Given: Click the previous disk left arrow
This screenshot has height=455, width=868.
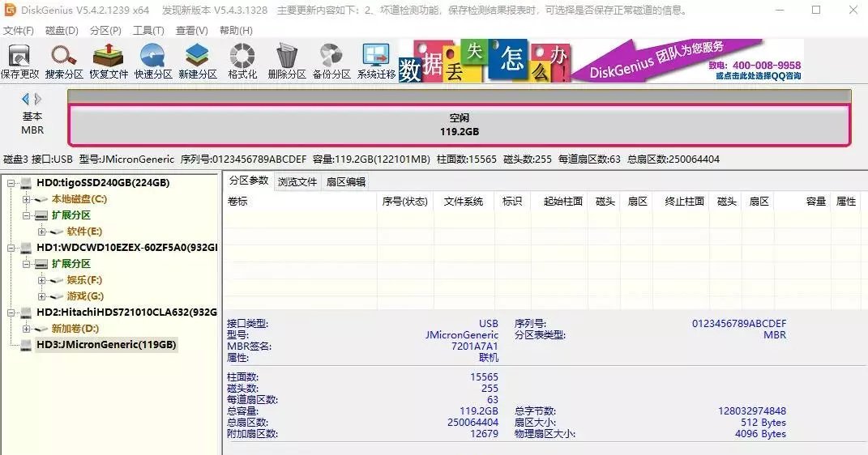Looking at the screenshot, I should coord(25,99).
